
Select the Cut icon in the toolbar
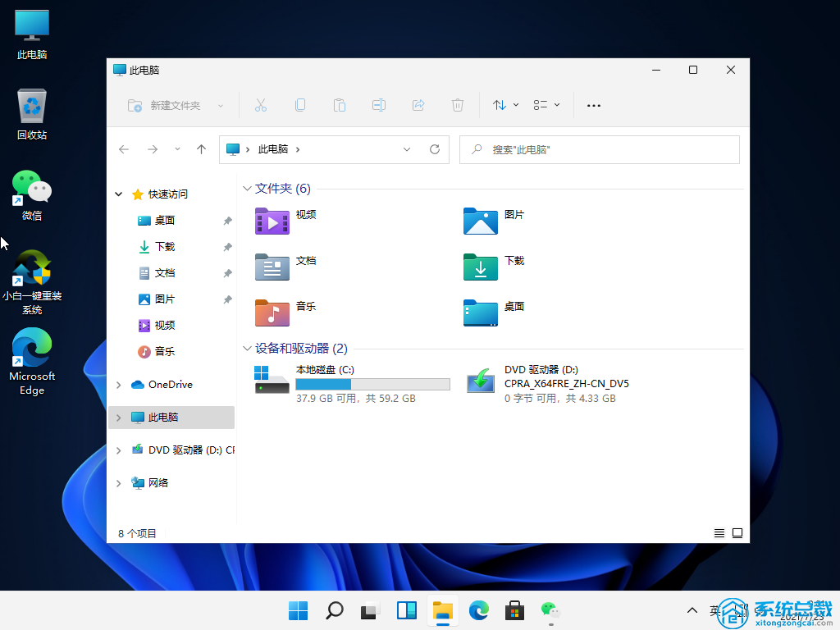point(260,105)
